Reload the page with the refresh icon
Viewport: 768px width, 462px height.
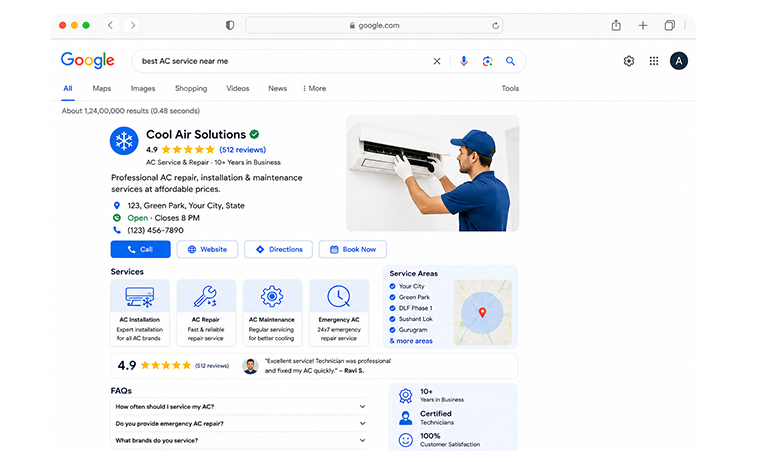click(495, 25)
